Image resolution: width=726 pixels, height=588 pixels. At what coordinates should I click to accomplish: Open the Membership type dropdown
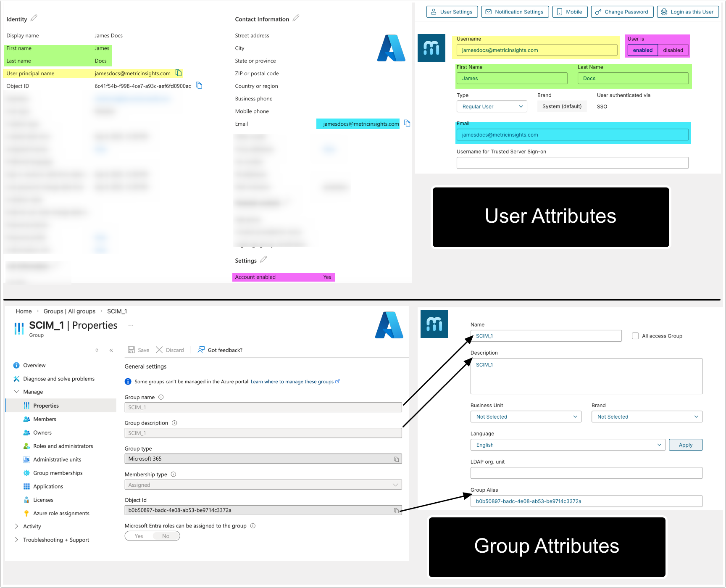[263, 485]
